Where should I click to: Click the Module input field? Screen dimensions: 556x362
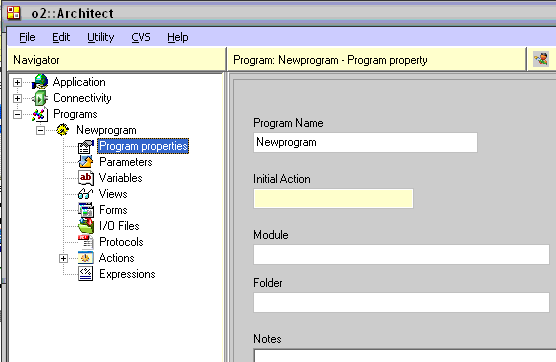point(401,255)
